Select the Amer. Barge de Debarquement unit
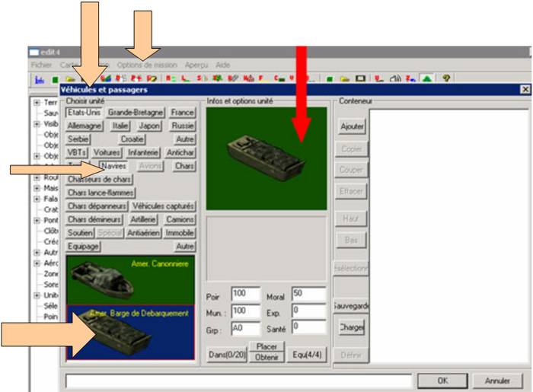This screenshot has width=533, height=392. [129, 330]
